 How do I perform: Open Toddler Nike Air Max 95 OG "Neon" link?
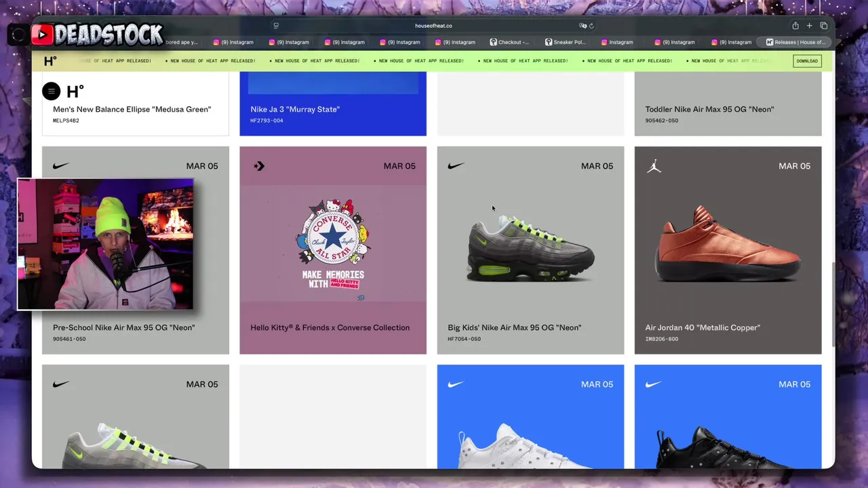(709, 109)
